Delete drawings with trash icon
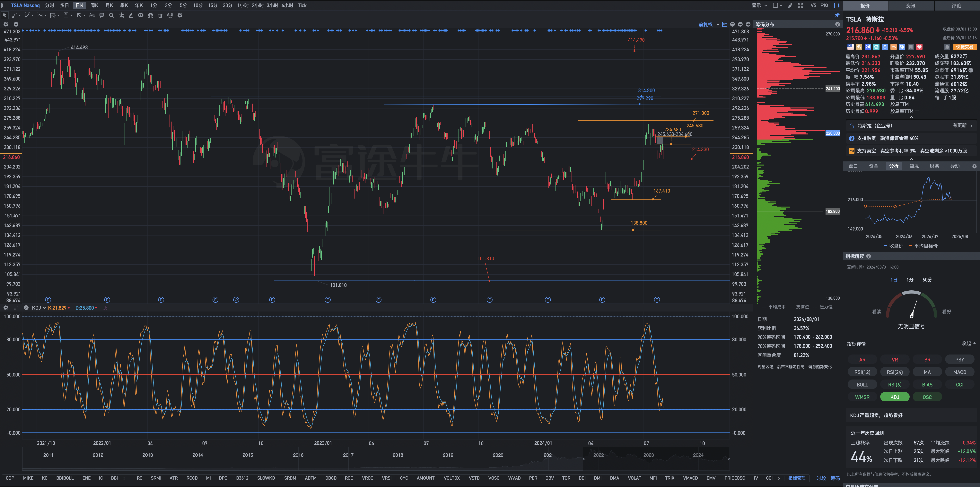980x487 pixels. [x=160, y=16]
